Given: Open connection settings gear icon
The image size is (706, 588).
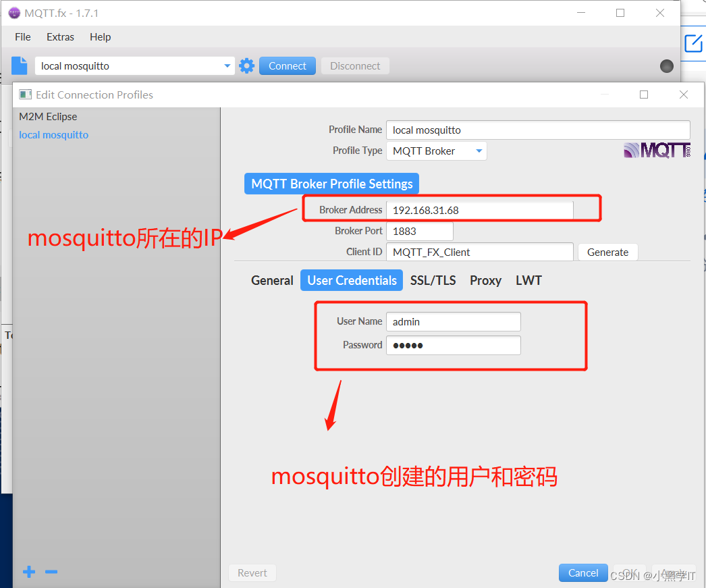Looking at the screenshot, I should point(246,65).
